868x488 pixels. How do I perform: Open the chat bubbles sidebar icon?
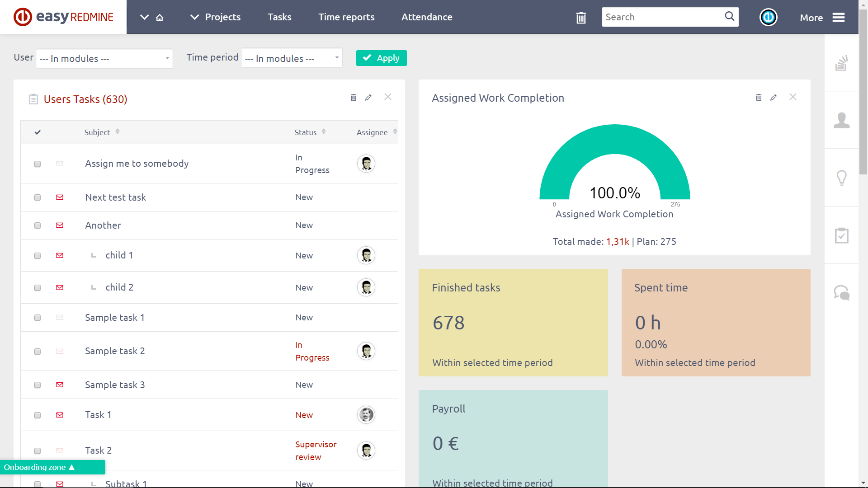tap(841, 293)
